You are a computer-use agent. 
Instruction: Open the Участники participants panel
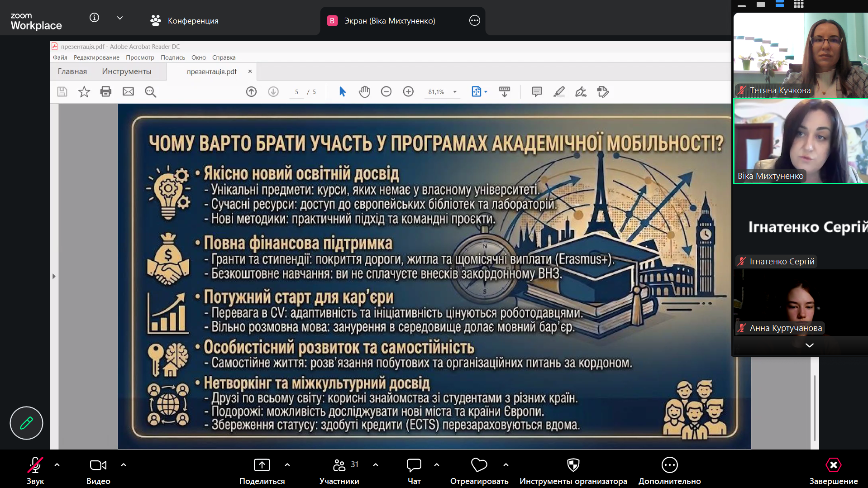339,471
